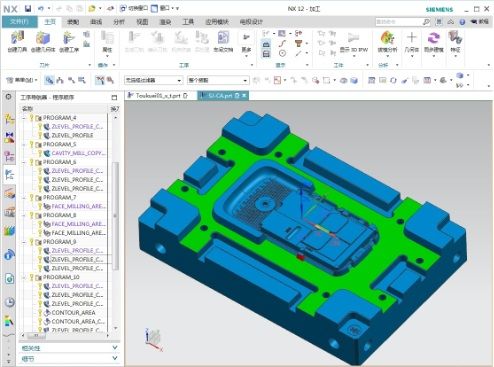The height and width of the screenshot is (367, 494).
Task: Collapse the PROGRAM_6 tree node
Action: point(24,162)
